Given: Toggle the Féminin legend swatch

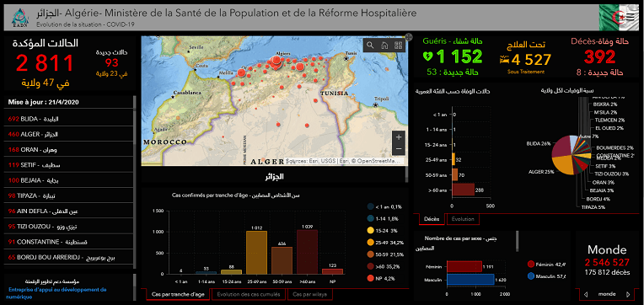Looking at the screenshot, I should click(530, 265).
